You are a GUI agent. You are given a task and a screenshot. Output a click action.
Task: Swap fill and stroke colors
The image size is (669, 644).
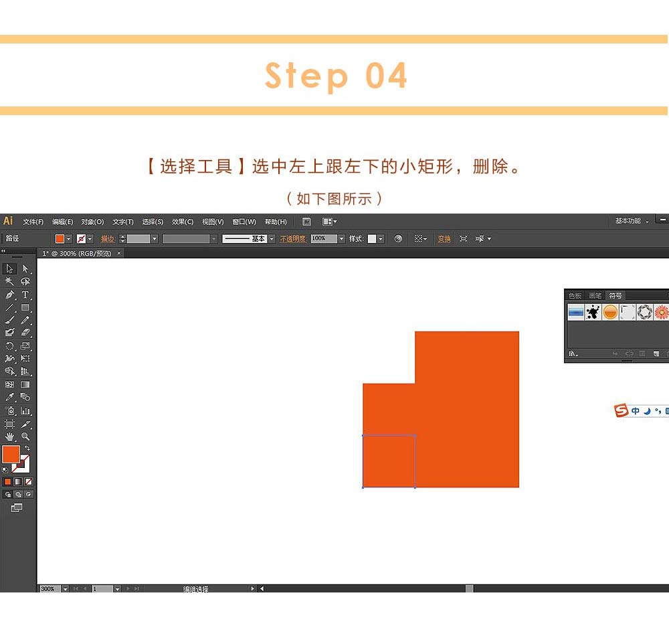[27, 448]
